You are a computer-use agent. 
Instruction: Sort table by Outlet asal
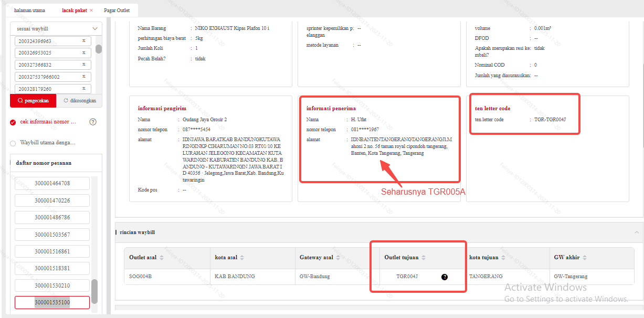point(162,258)
